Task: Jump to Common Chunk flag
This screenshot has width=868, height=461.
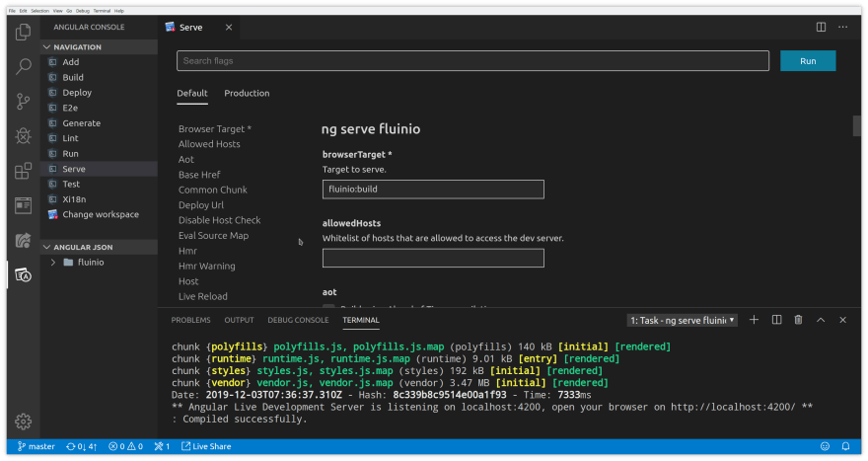Action: point(213,190)
